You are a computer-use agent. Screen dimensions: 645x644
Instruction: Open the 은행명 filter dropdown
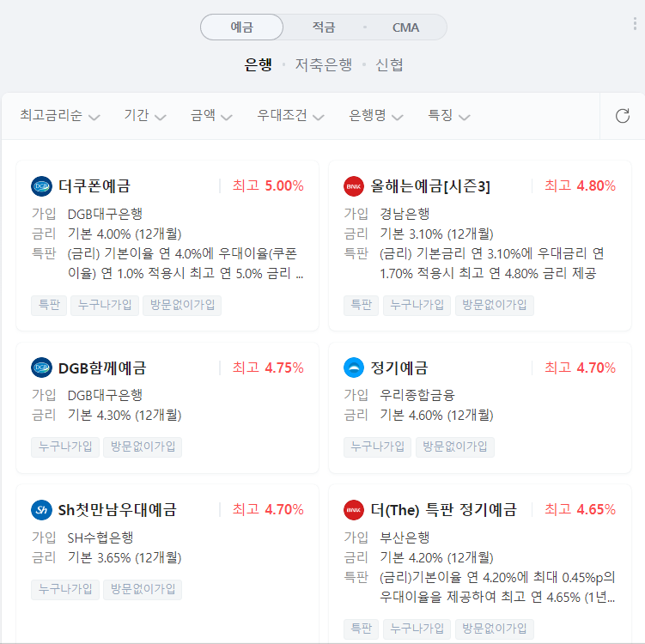click(x=376, y=116)
